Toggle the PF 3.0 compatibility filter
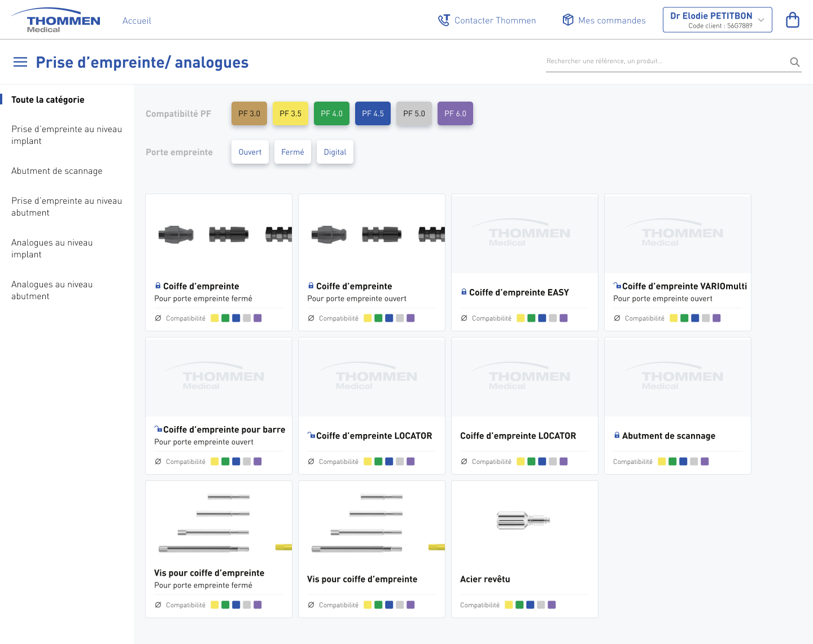Image resolution: width=813 pixels, height=644 pixels. coord(249,113)
